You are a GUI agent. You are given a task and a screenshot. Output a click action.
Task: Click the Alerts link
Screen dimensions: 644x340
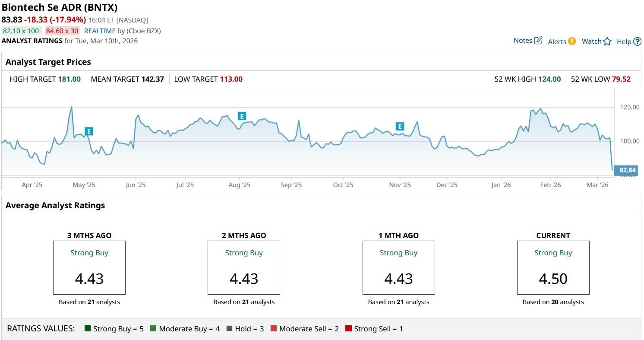pos(557,41)
